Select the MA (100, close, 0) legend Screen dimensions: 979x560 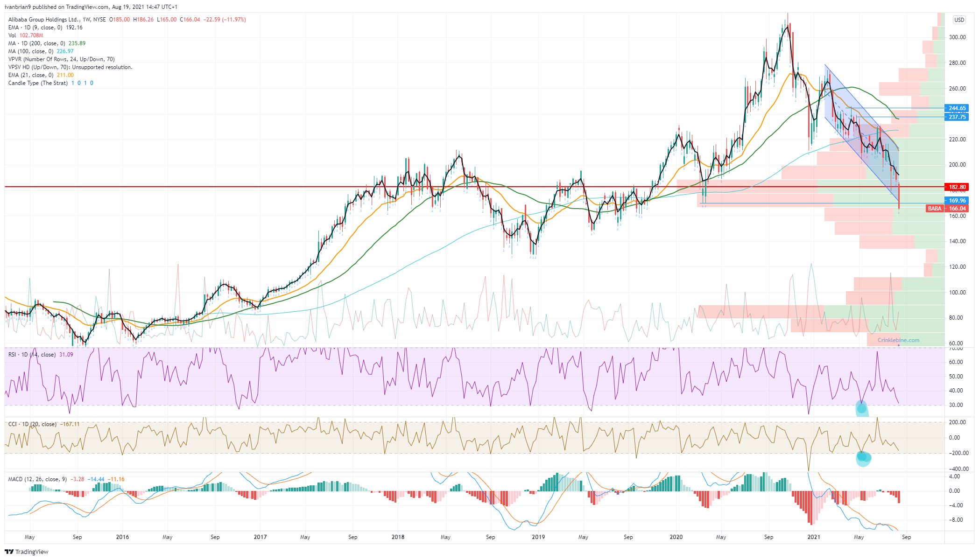41,51
